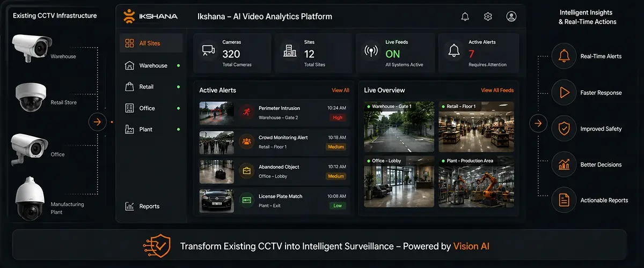Click the broadcast icon in Live Feeds card
644x268 pixels.
[x=371, y=51]
